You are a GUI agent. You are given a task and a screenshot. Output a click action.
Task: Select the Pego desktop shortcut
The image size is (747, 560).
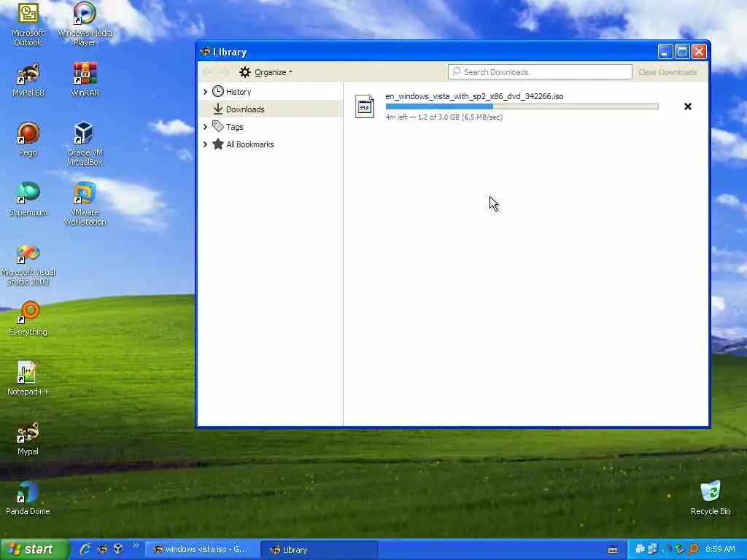28,139
